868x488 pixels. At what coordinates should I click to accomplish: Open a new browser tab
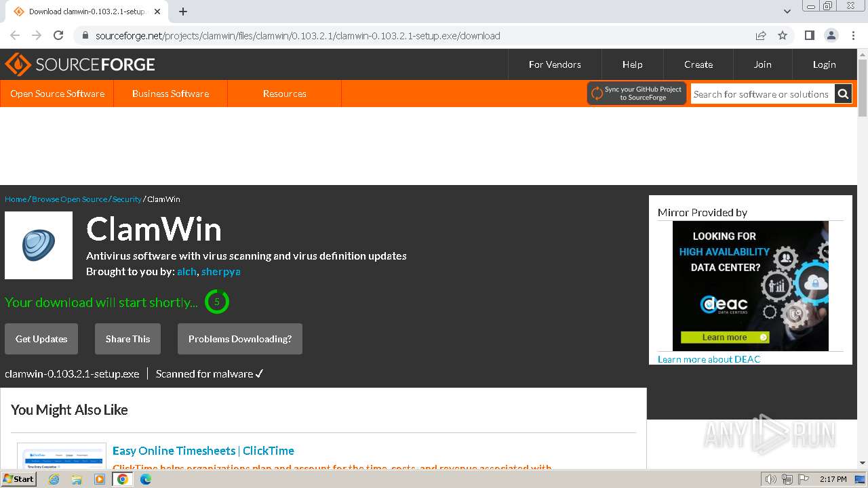point(183,12)
